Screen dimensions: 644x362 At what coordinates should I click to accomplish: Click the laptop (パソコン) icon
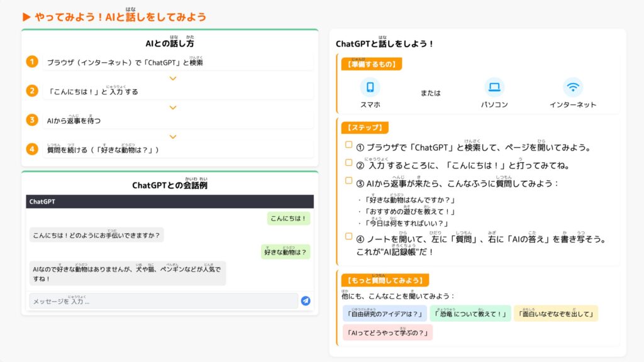coord(494,87)
